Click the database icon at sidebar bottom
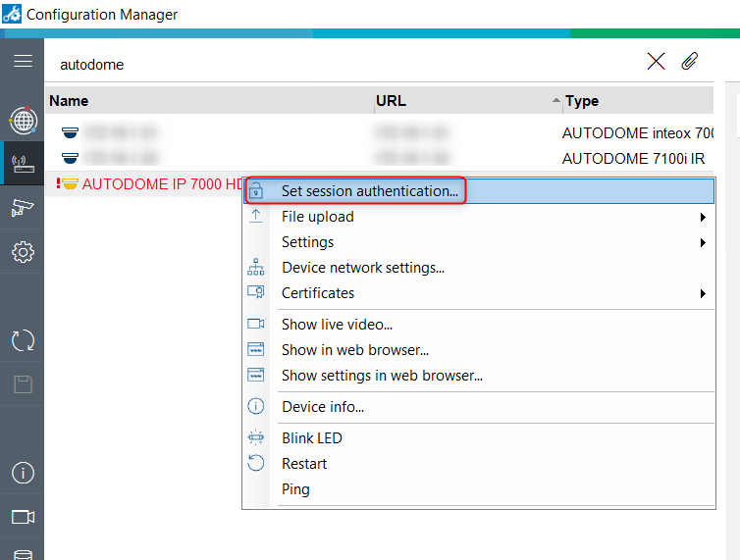The image size is (740, 560). (x=23, y=555)
